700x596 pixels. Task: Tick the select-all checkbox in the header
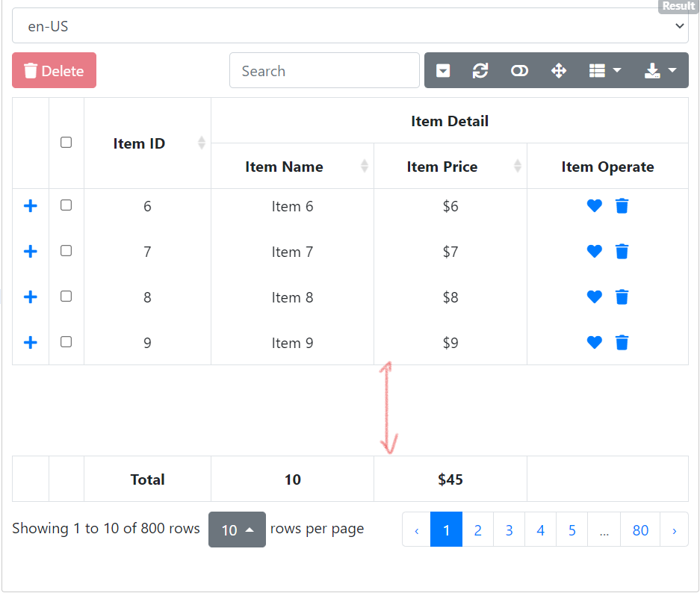[x=66, y=142]
